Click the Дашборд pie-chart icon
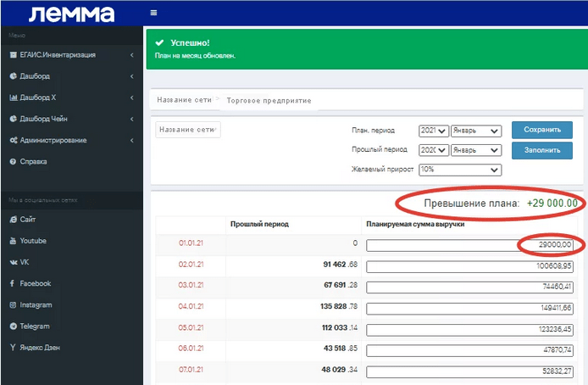 (13, 76)
